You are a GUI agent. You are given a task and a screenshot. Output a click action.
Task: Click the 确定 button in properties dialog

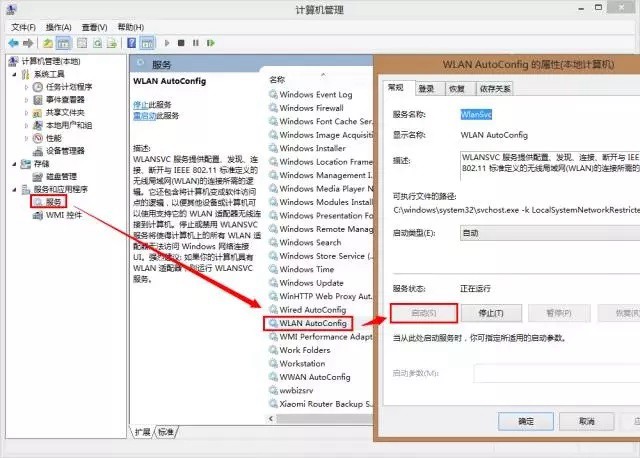526,422
